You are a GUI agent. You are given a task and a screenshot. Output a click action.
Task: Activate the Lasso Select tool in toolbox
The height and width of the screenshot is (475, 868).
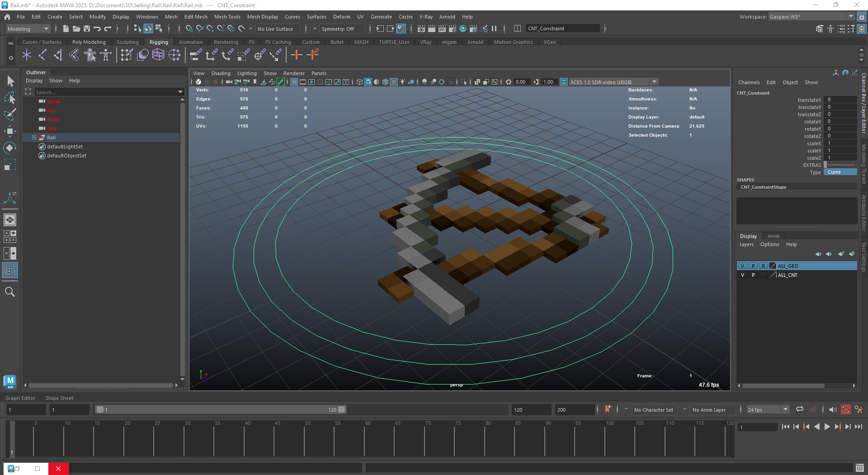point(10,98)
